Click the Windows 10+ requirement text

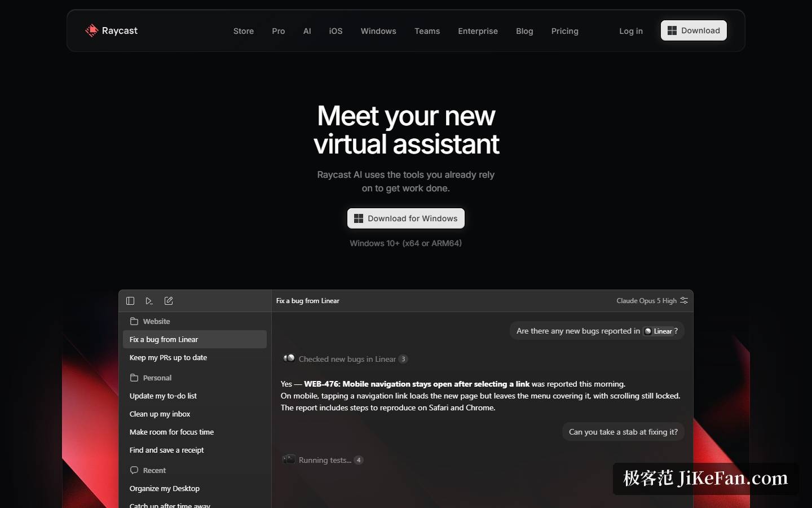(405, 243)
